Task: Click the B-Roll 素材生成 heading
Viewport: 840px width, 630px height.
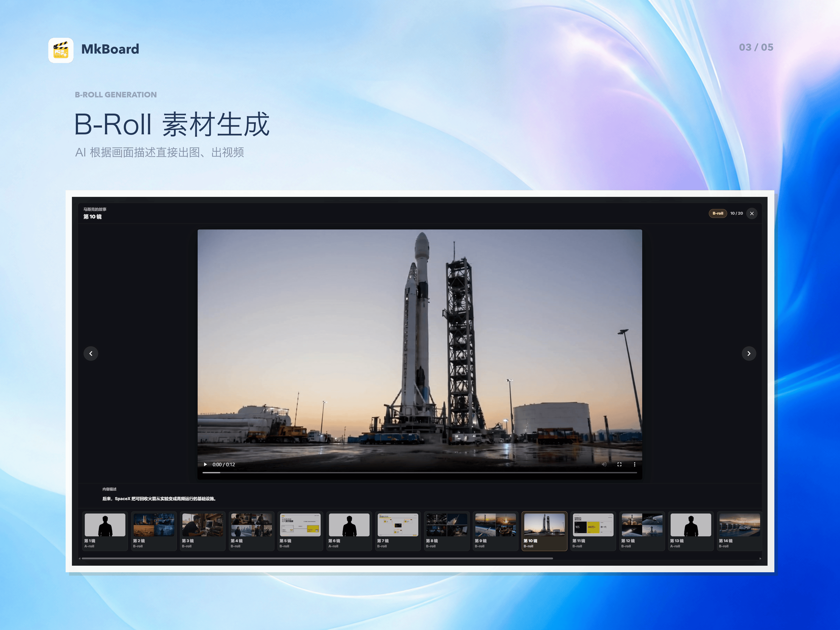Action: (x=172, y=124)
